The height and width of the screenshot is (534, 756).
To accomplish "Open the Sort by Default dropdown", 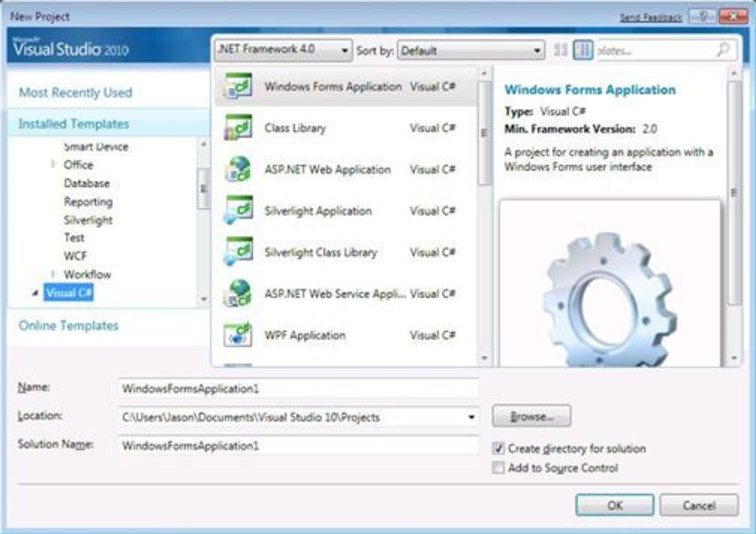I will point(471,50).
